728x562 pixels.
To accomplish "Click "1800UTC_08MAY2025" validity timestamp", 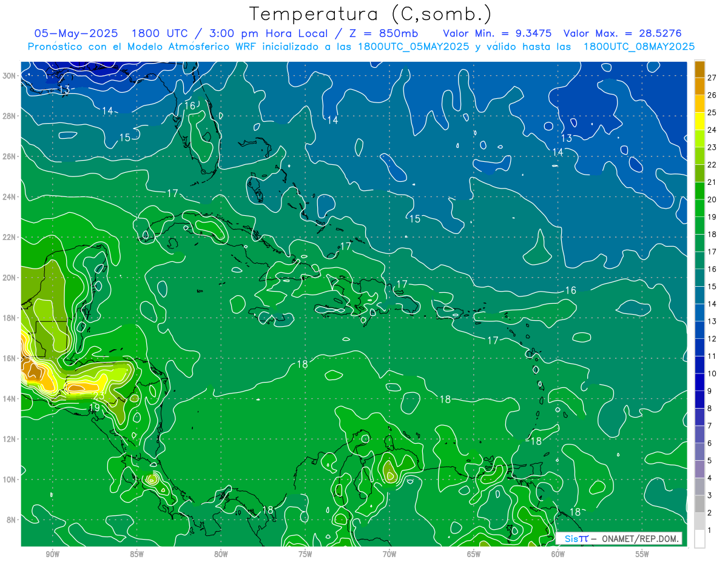I will click(639, 47).
